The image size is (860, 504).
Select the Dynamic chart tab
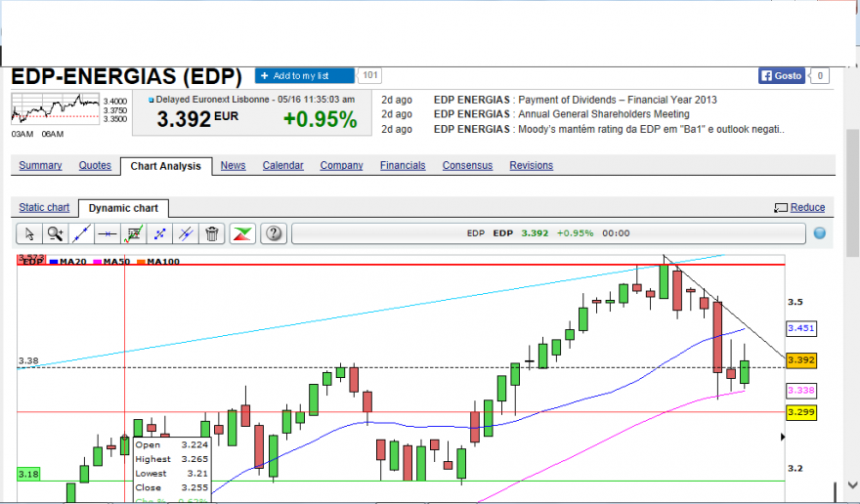123,208
